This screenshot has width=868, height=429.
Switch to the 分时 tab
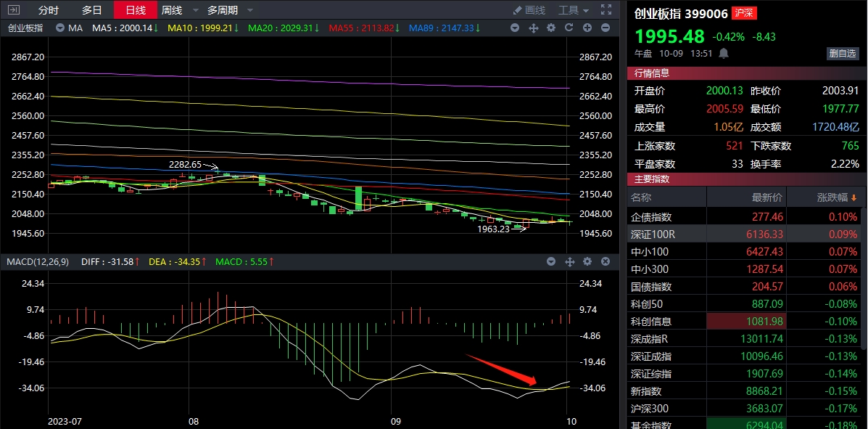[x=49, y=10]
